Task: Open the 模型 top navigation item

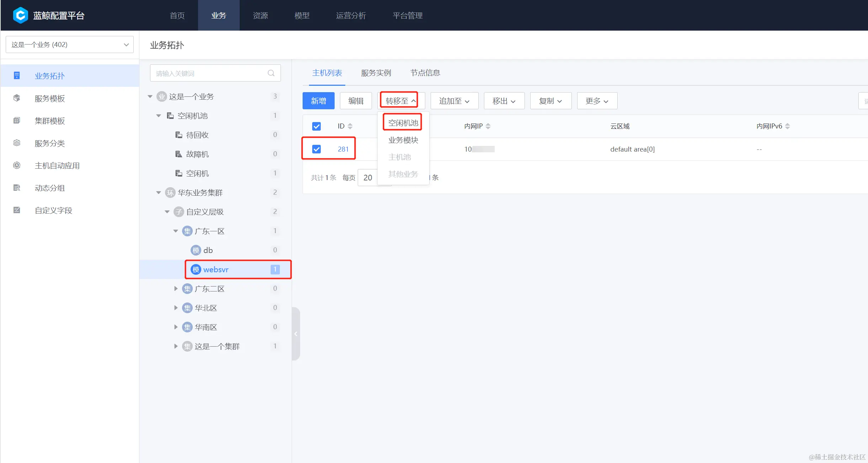Action: tap(302, 15)
